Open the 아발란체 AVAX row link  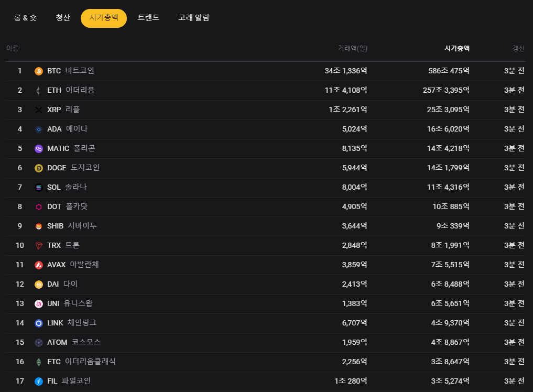73,265
